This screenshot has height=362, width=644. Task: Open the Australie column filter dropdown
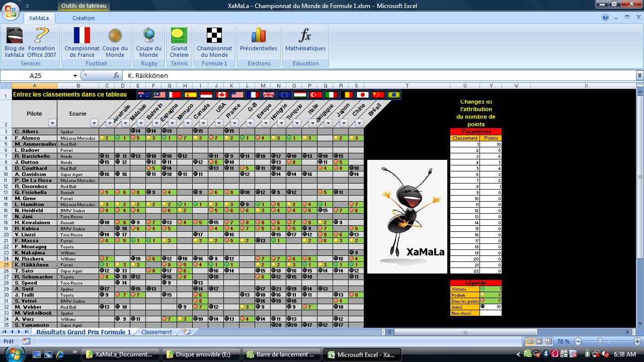tap(110, 123)
